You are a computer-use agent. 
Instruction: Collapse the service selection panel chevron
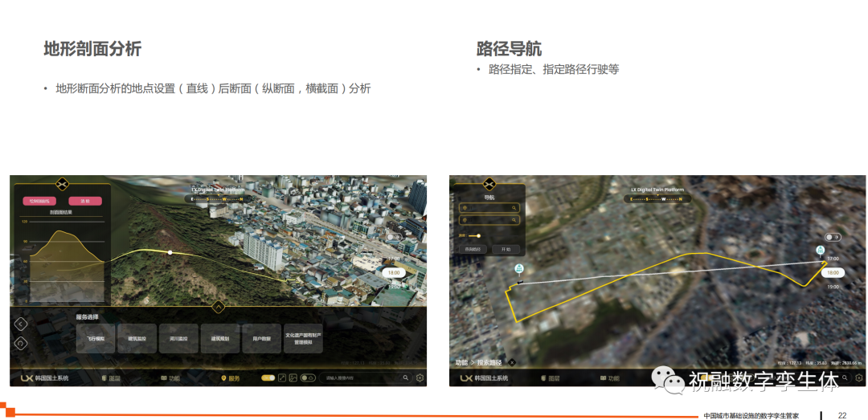(x=218, y=306)
